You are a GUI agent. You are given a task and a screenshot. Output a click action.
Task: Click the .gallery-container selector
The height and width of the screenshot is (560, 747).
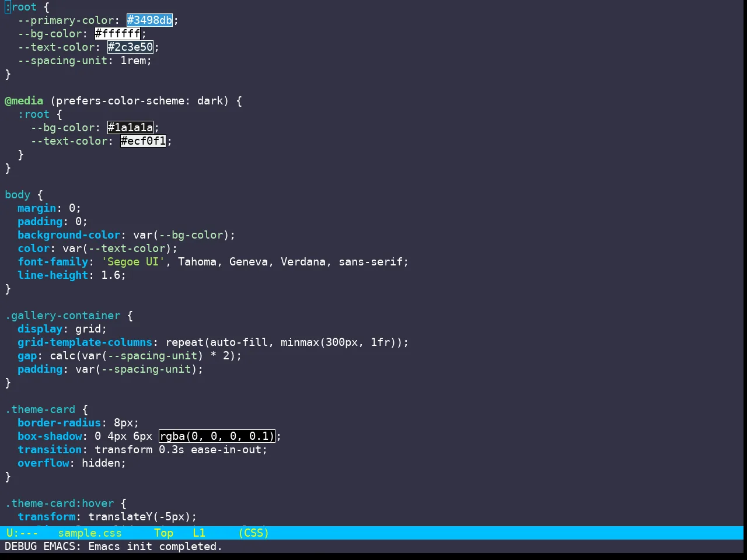pyautogui.click(x=62, y=316)
